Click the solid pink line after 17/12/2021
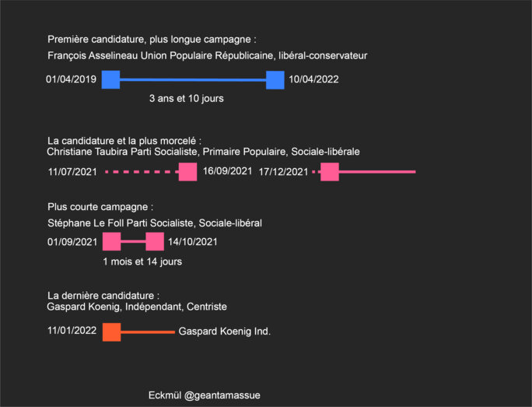This screenshot has height=407, width=532. click(x=377, y=172)
